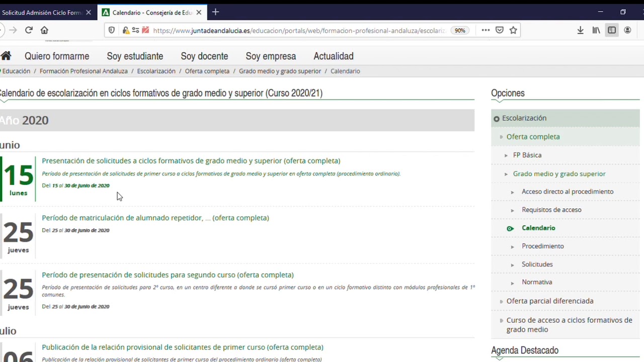This screenshot has height=362, width=644.
Task: Open the downloads arrow icon
Action: [580, 30]
